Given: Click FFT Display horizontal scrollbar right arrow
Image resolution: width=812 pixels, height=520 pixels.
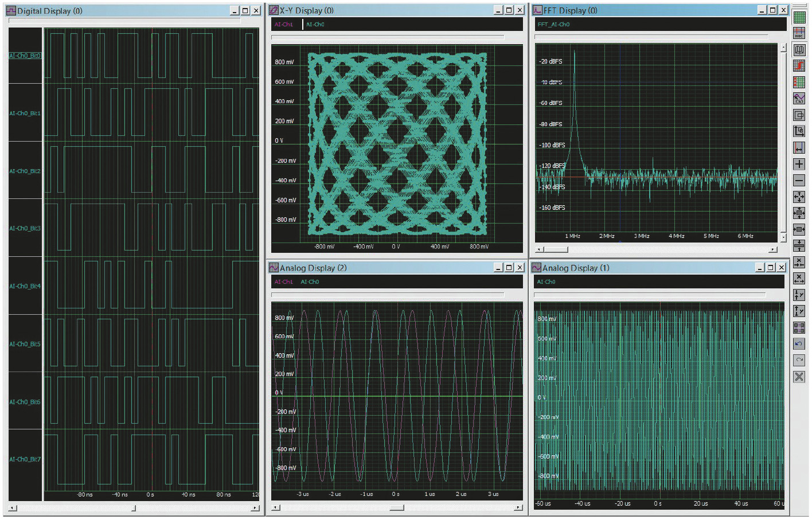Looking at the screenshot, I should (x=773, y=249).
